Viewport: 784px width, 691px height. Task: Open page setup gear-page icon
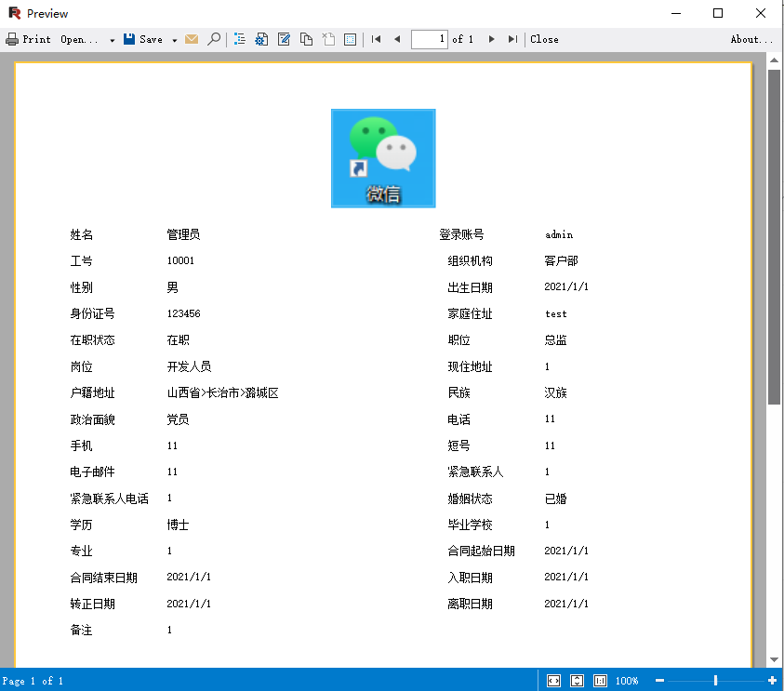(261, 39)
